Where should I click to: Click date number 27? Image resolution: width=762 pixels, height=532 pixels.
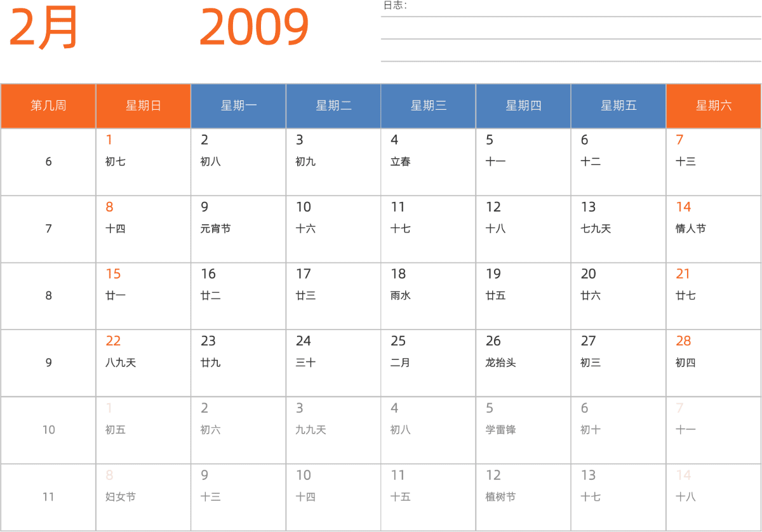(589, 342)
